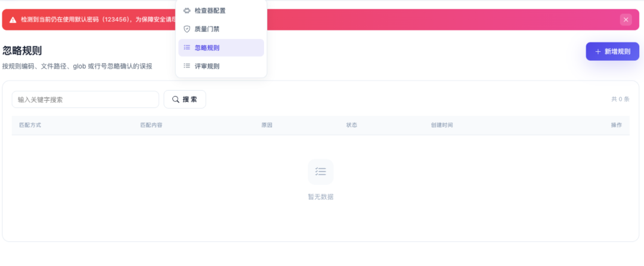Click the 共 0 条 count text
This screenshot has height=266, width=644.
620,100
